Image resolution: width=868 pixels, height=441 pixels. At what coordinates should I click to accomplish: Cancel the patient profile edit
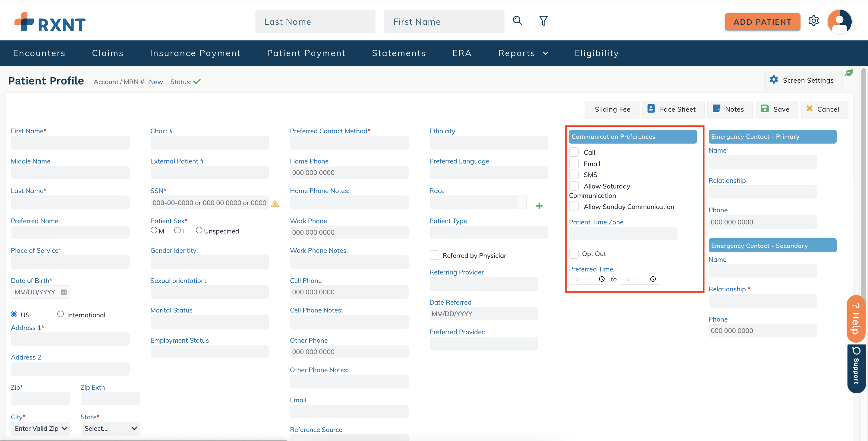pos(824,109)
